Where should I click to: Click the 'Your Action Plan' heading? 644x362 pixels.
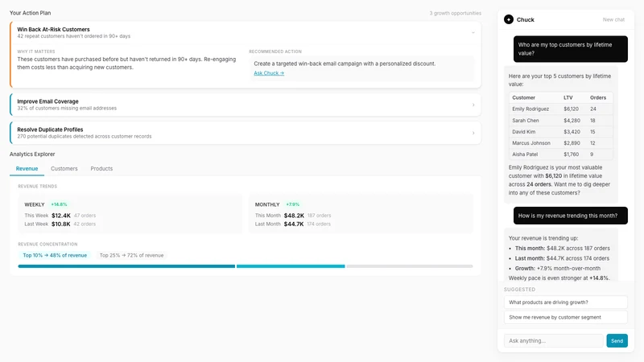[x=31, y=13]
